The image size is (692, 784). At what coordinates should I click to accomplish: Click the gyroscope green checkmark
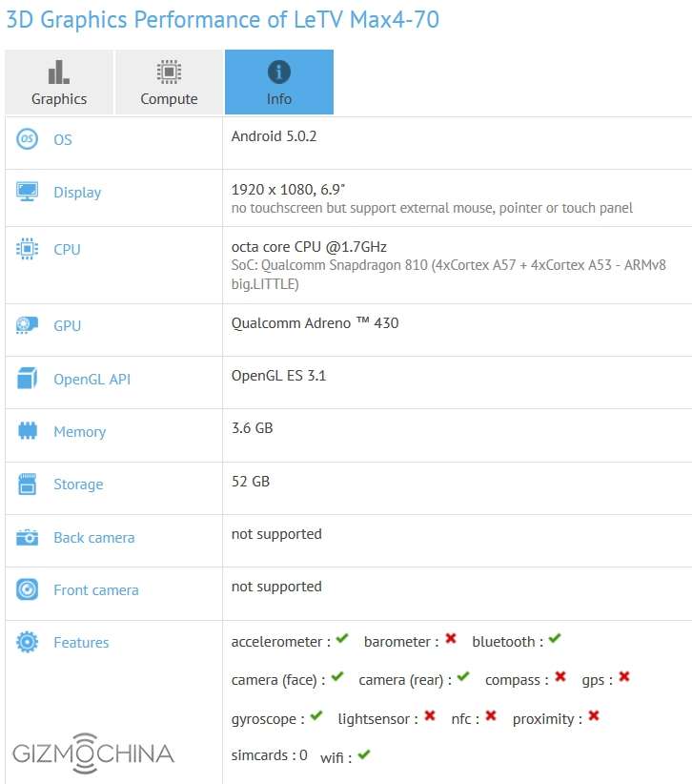[x=316, y=715]
